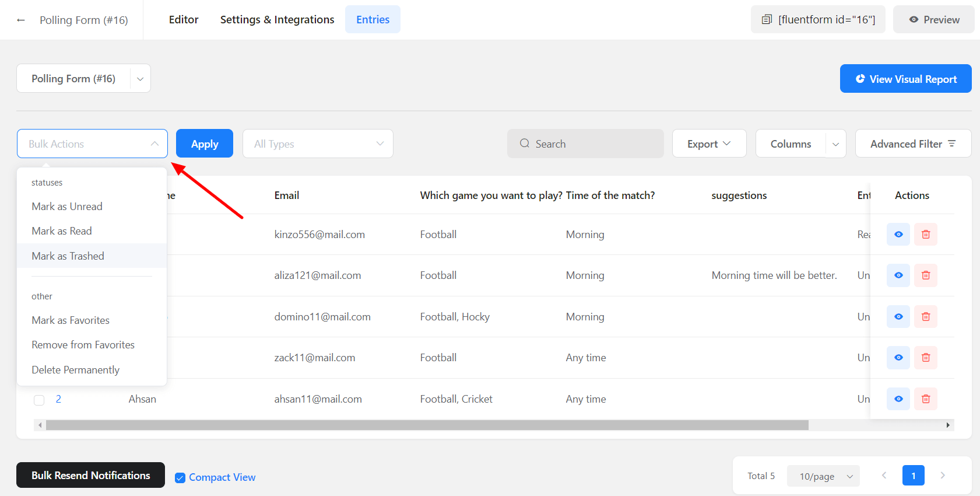Open domino11@mail.com entry using eye icon

click(x=898, y=317)
